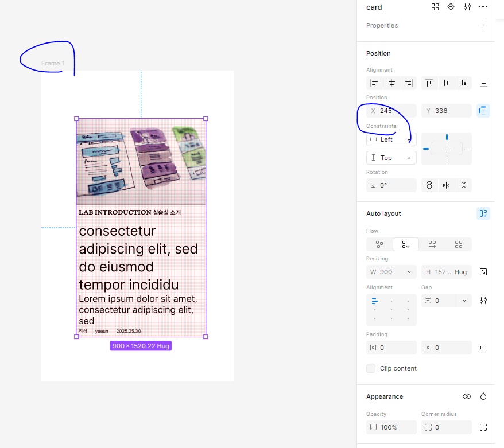Screen dimensions: 504x448
Task: Flip the card vertically
Action: 463,185
